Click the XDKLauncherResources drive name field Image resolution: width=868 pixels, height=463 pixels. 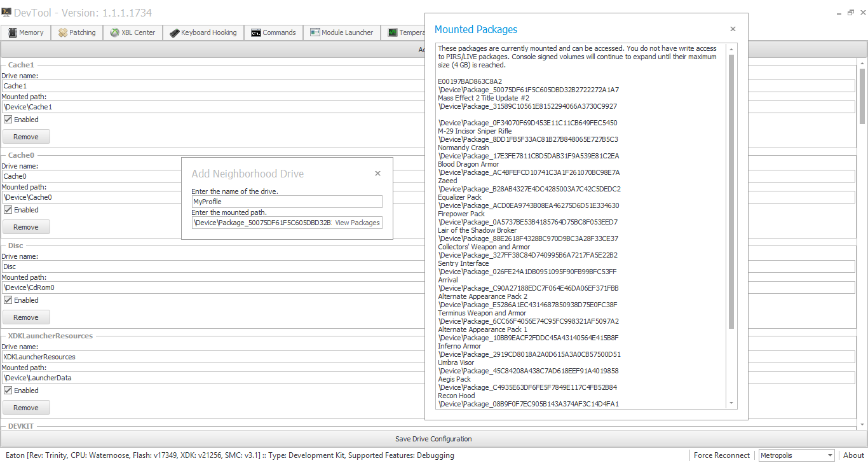pos(213,357)
